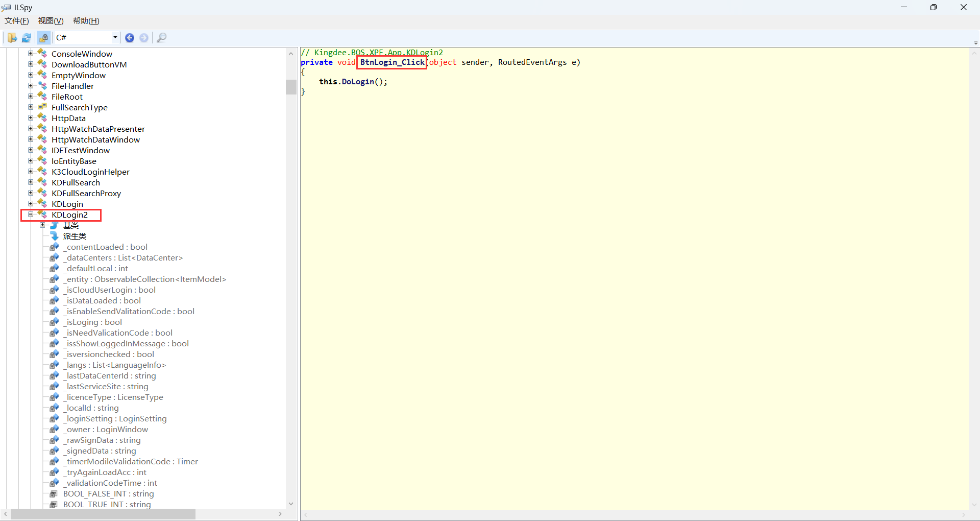
Task: Click the KDLogin2 namespace comment line
Action: coord(372,53)
